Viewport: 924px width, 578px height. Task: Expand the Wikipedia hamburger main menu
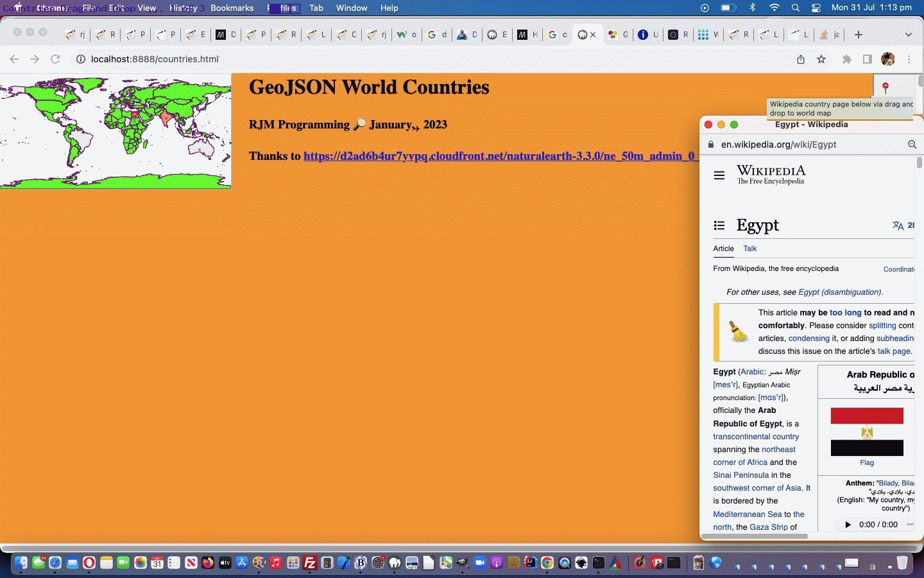coord(719,175)
